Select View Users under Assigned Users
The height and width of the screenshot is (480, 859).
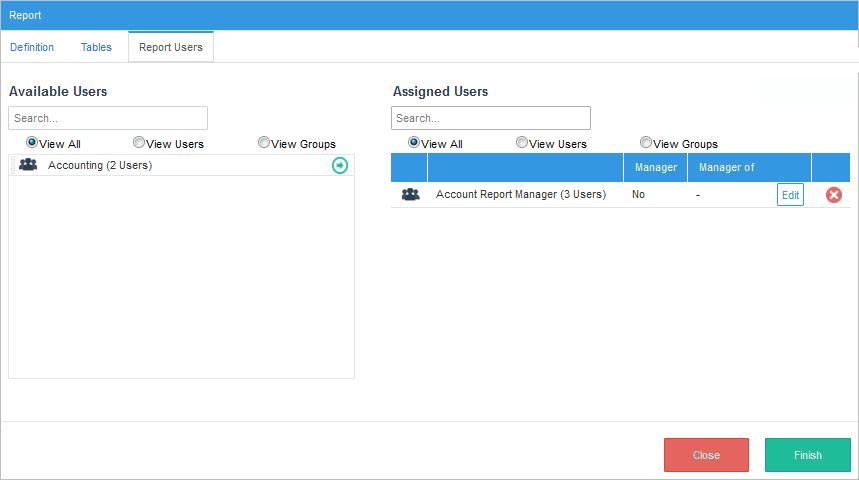point(522,143)
